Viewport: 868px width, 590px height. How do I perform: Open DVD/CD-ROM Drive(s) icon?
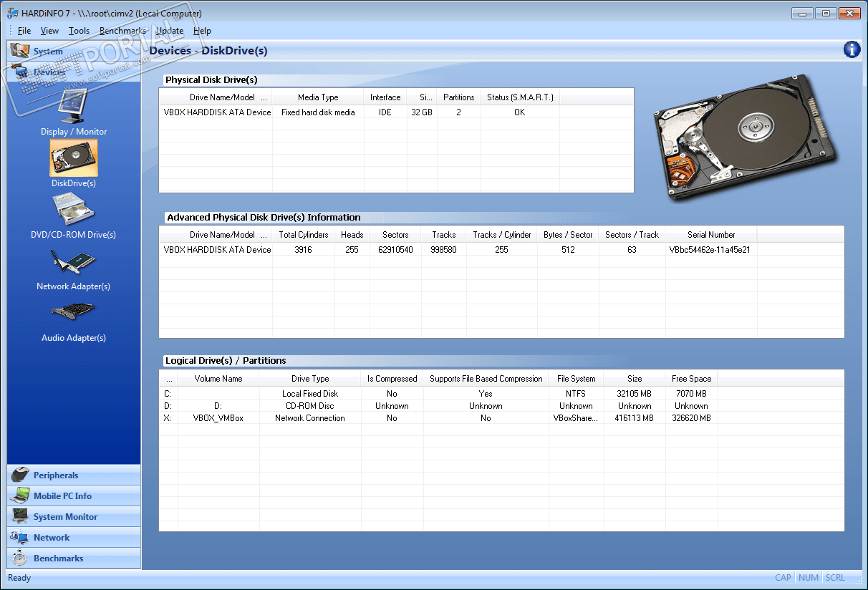point(74,210)
